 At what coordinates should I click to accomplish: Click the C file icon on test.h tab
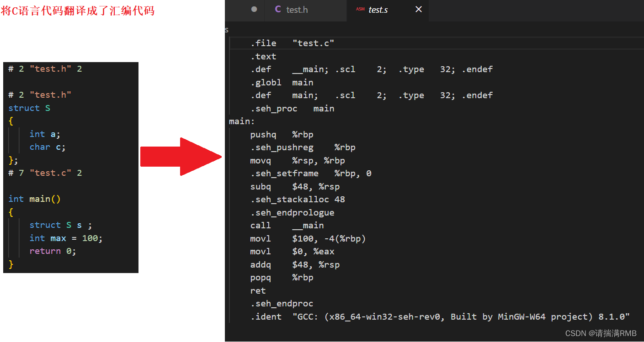point(278,9)
